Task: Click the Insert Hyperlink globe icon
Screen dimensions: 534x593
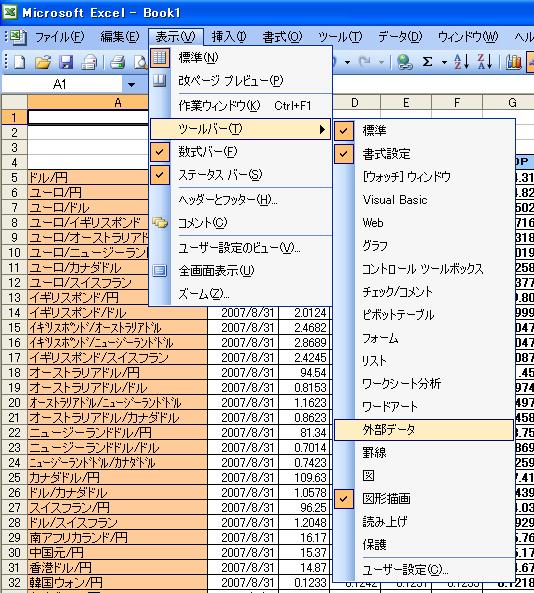Action: (x=405, y=62)
